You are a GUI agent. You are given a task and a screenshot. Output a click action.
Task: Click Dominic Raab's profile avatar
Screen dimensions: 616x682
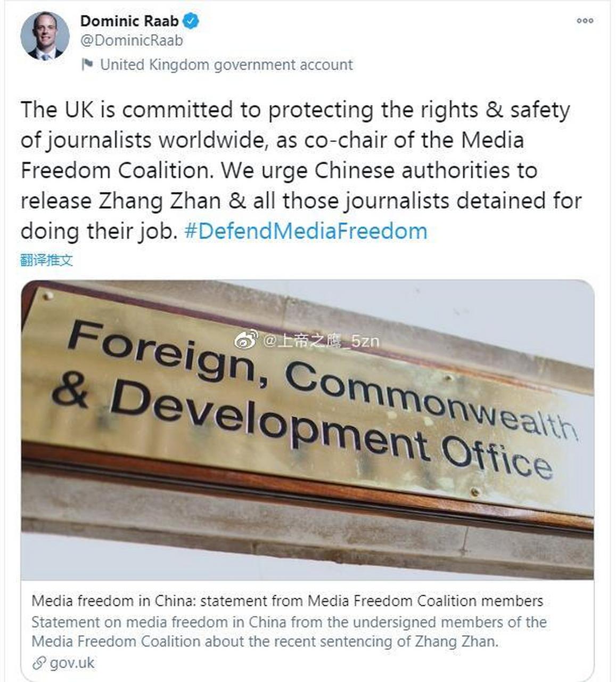coord(45,36)
